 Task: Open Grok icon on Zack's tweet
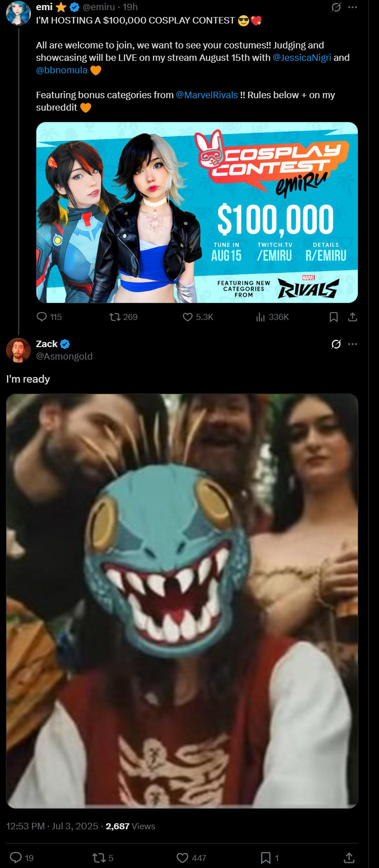336,344
